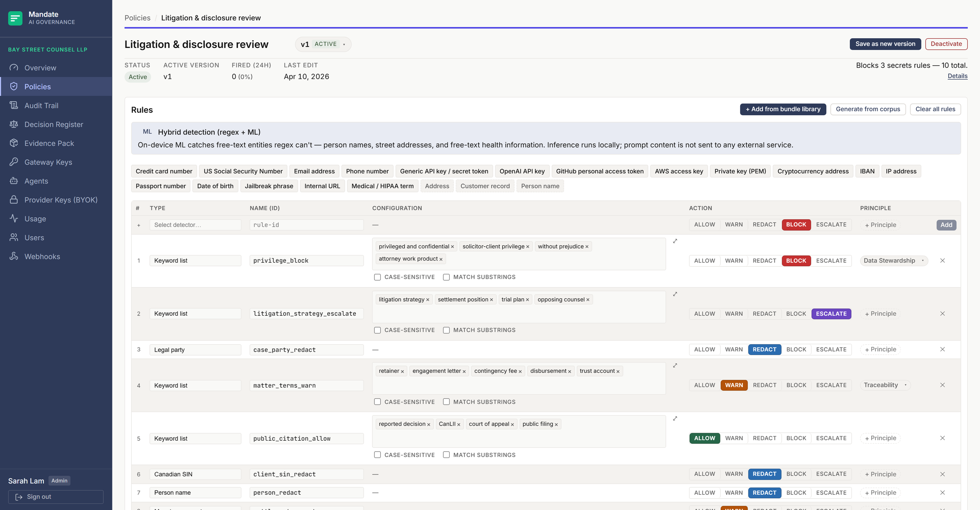Image resolution: width=980 pixels, height=510 pixels.
Task: Open Agents robot icon
Action: pos(14,181)
